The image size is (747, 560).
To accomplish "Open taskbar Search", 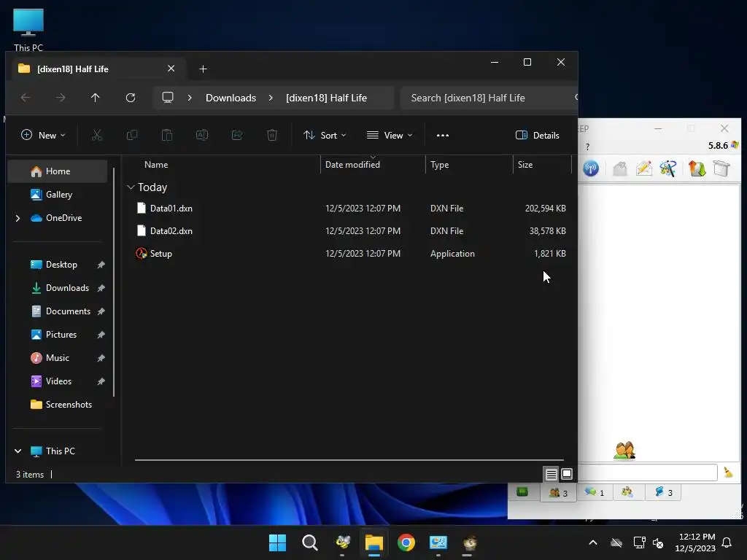I will pos(309,542).
